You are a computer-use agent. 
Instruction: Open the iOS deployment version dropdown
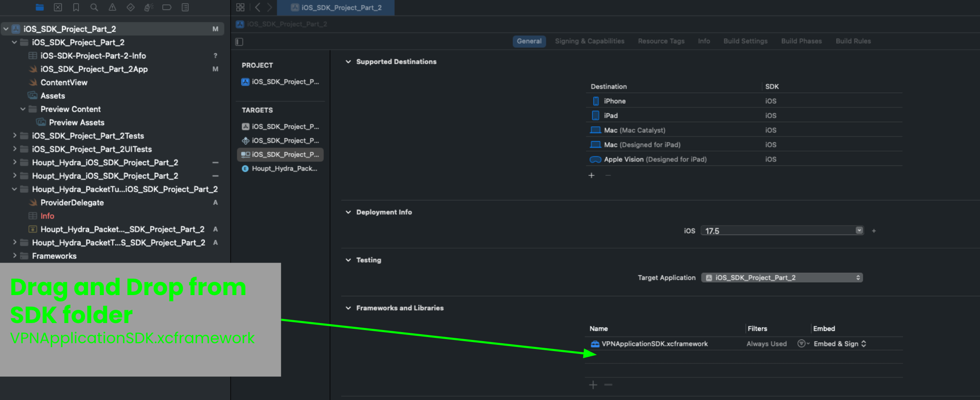pos(859,230)
